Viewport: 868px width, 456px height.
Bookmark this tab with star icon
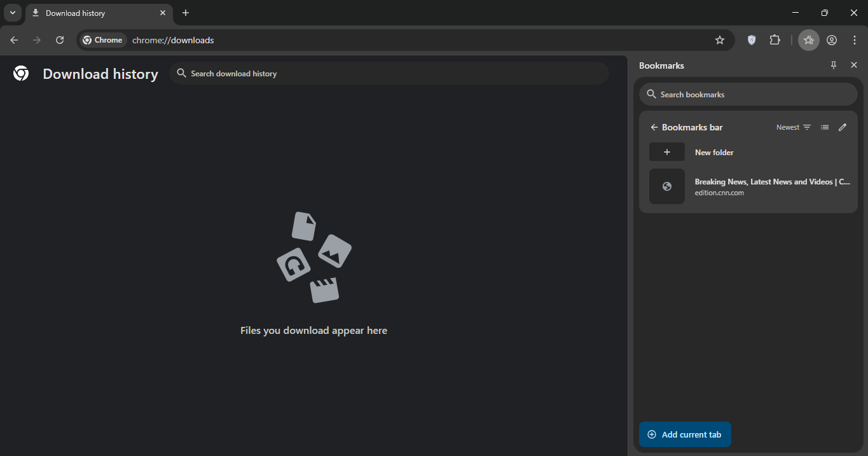click(x=720, y=40)
